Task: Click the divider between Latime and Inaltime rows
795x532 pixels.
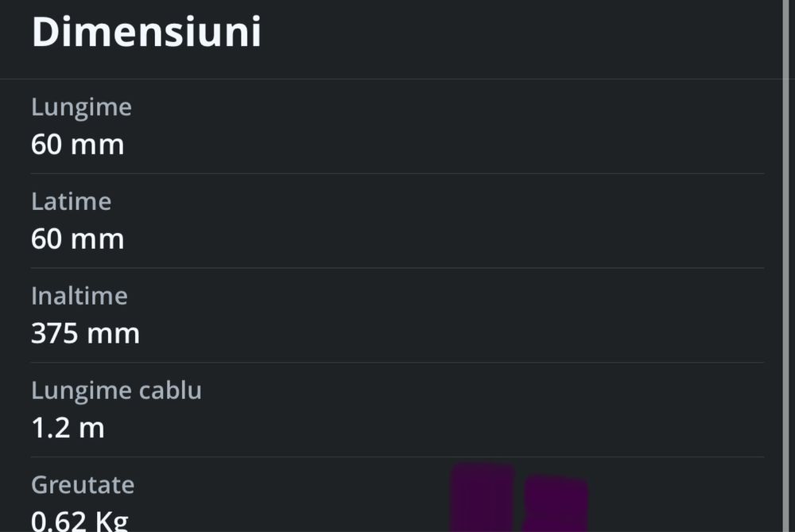Action: [397, 268]
